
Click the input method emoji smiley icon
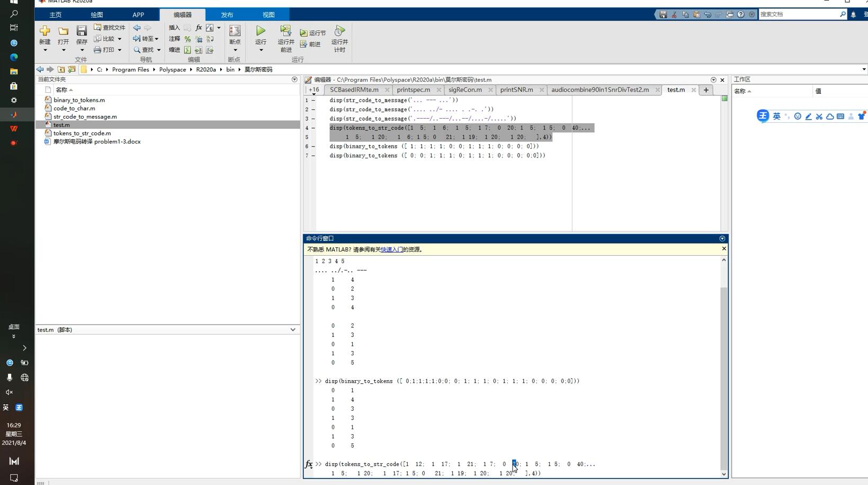click(x=798, y=116)
